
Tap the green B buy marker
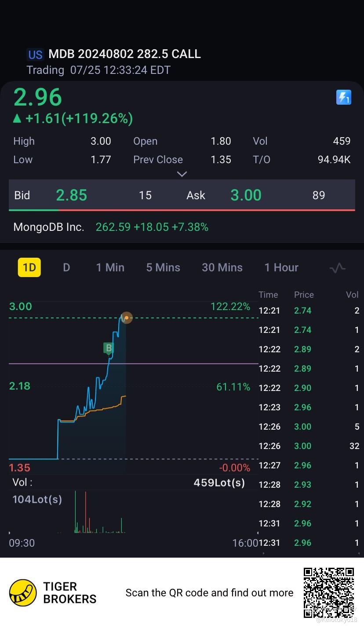[108, 348]
